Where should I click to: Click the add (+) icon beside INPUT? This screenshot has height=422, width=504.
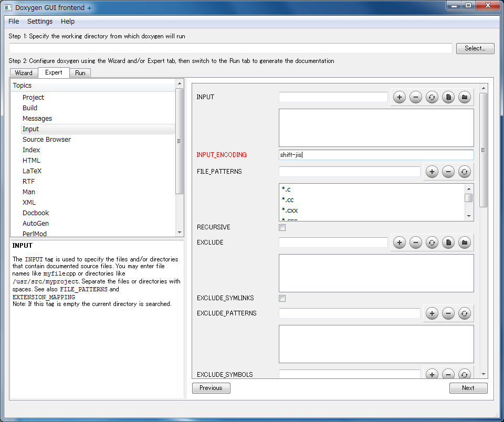400,97
